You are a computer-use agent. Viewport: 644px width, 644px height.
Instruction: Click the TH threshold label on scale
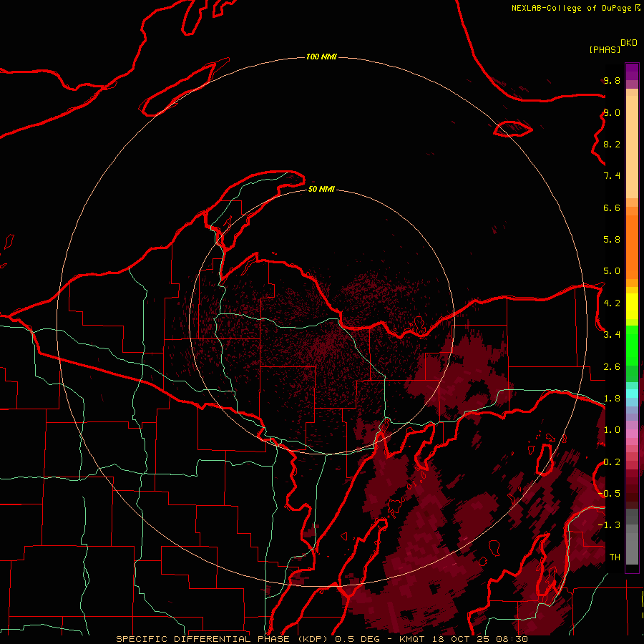point(615,557)
